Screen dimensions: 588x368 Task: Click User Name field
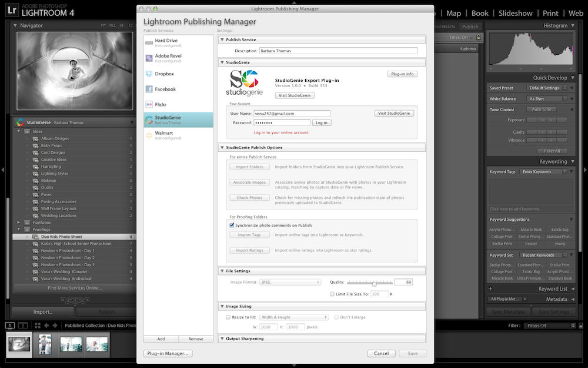(x=292, y=114)
